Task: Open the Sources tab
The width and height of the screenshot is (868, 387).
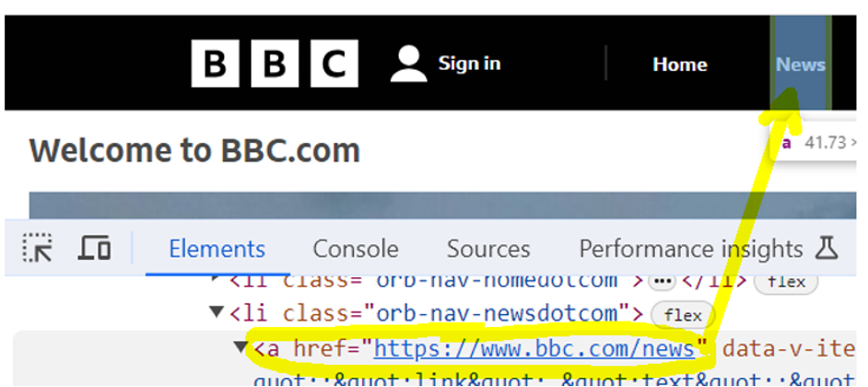Action: click(x=487, y=249)
